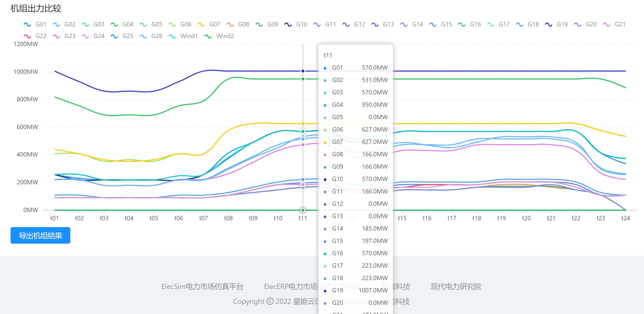Click tooltip row G02 531.0MW
The width and height of the screenshot is (644, 314).
[355, 80]
